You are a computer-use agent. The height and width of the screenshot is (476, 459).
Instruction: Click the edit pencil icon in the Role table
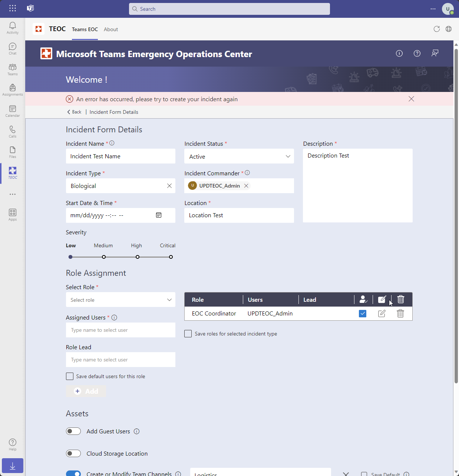[382, 314]
